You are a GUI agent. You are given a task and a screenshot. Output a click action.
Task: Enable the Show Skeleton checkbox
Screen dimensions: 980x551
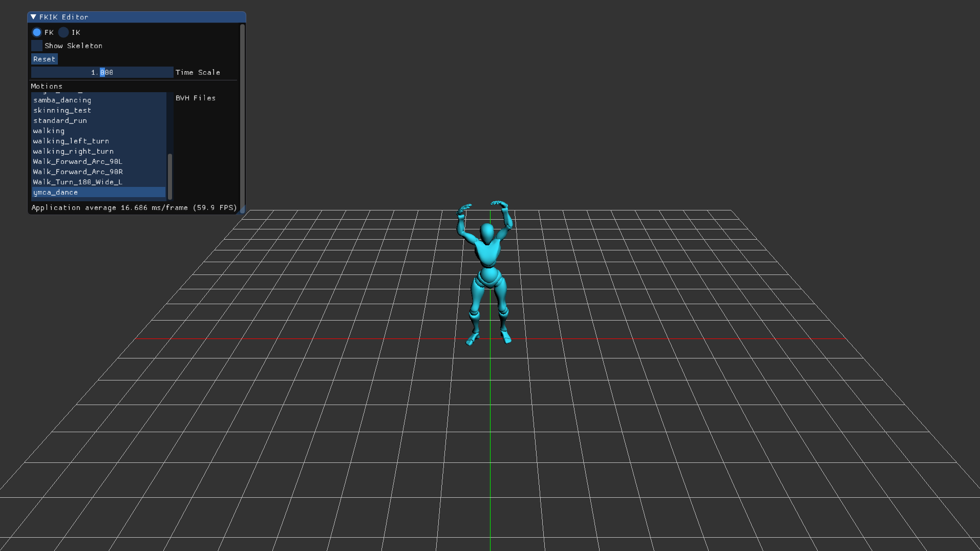tap(36, 46)
